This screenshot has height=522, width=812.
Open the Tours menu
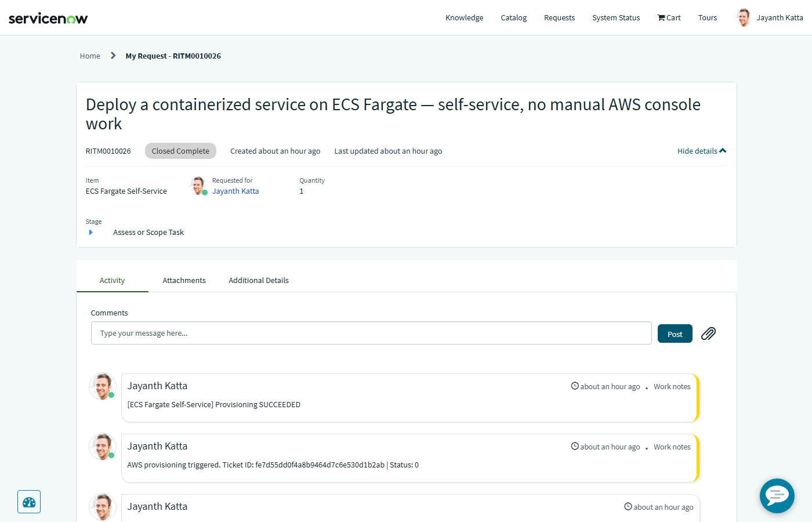click(708, 17)
